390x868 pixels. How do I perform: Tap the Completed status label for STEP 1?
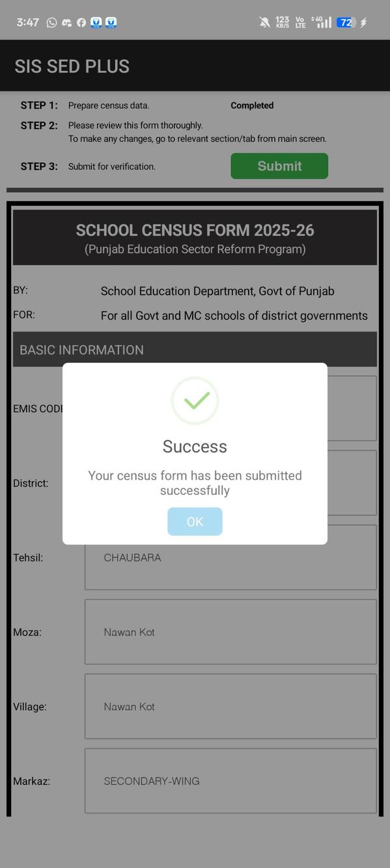pos(252,105)
